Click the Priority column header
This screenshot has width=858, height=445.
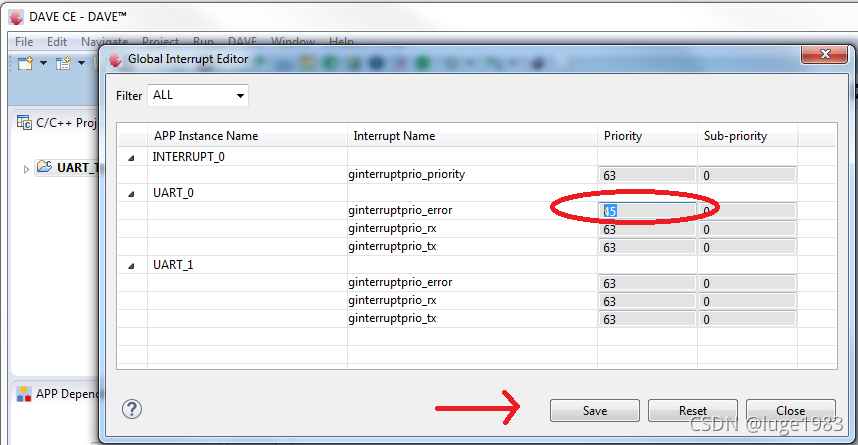647,136
